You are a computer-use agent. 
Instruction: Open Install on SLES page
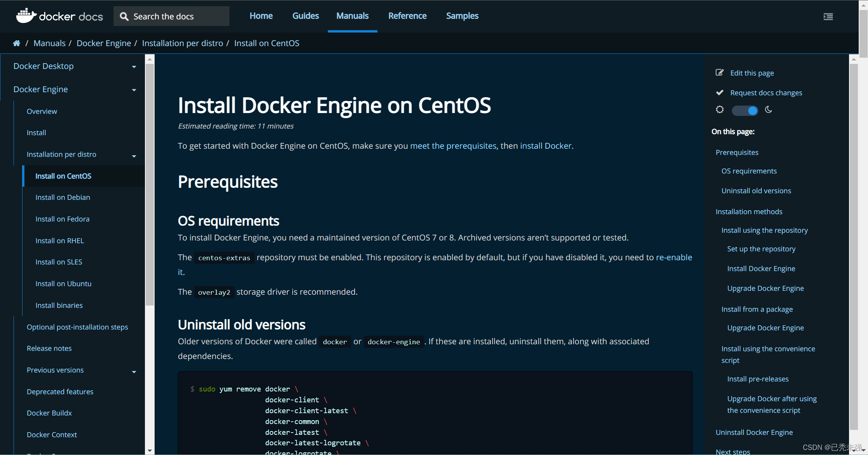[59, 262]
